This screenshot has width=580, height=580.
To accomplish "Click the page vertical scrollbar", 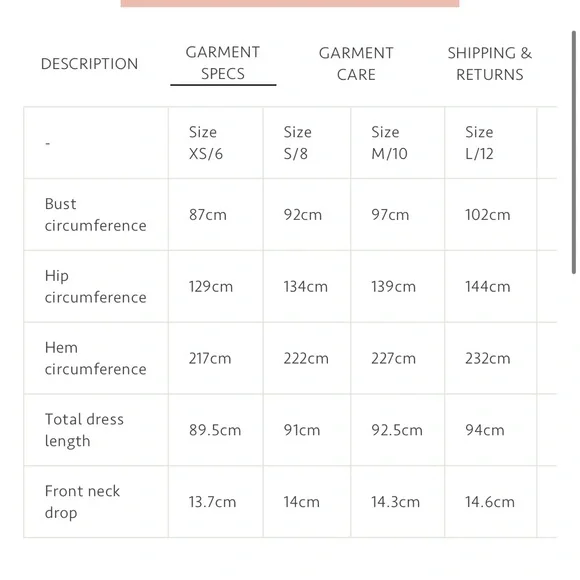I will click(574, 152).
